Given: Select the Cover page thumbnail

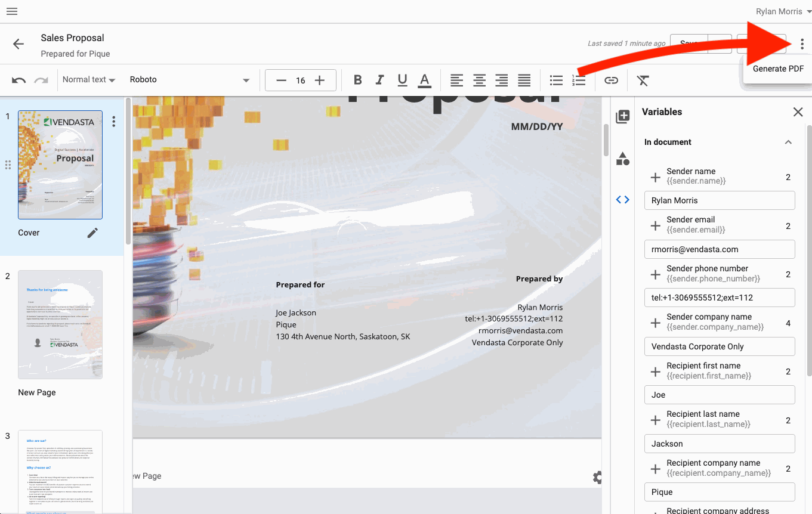Looking at the screenshot, I should (x=60, y=165).
